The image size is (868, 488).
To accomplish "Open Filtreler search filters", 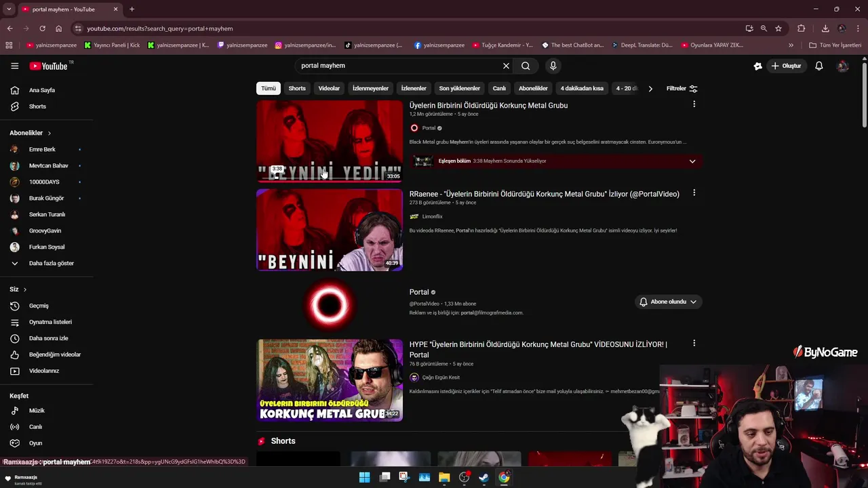I will coord(682,89).
